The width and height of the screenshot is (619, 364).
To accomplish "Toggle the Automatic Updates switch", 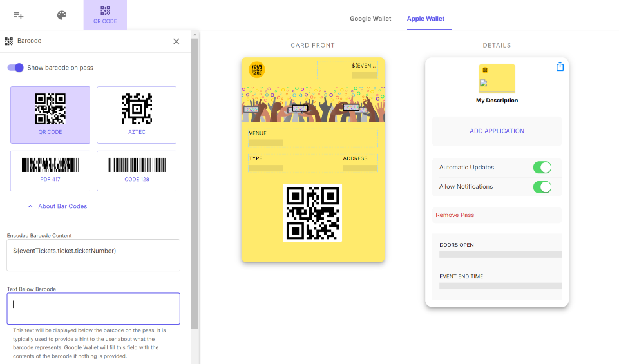I will pos(542,168).
